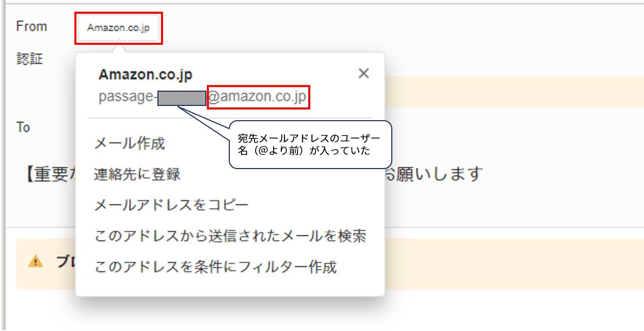Click the @amazon.co.jp email address text
The image size is (644, 331).
pyautogui.click(x=258, y=97)
